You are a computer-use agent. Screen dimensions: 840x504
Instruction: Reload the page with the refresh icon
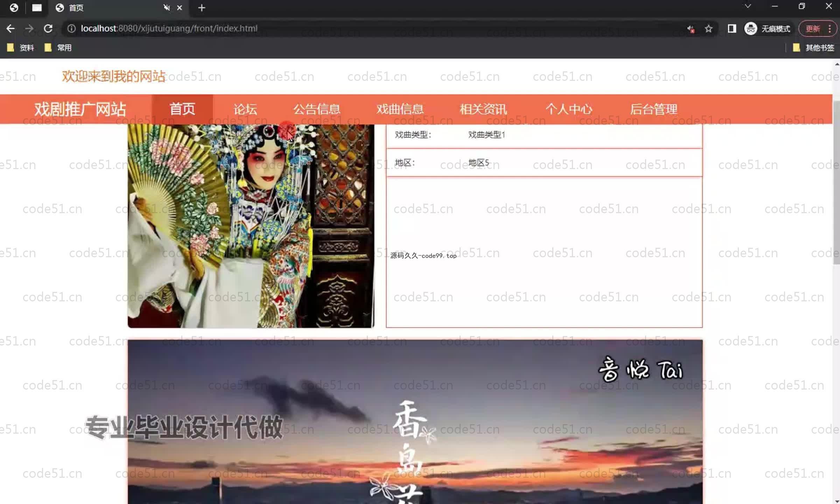tap(48, 28)
